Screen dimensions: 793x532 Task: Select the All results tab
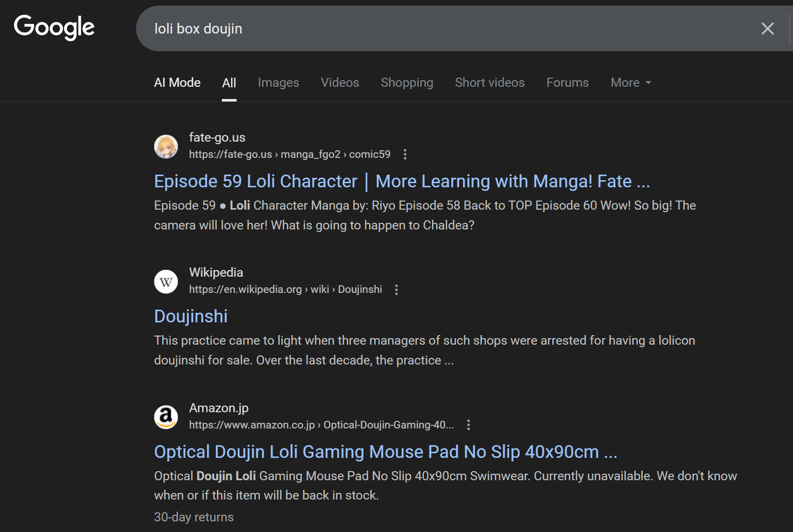point(229,83)
